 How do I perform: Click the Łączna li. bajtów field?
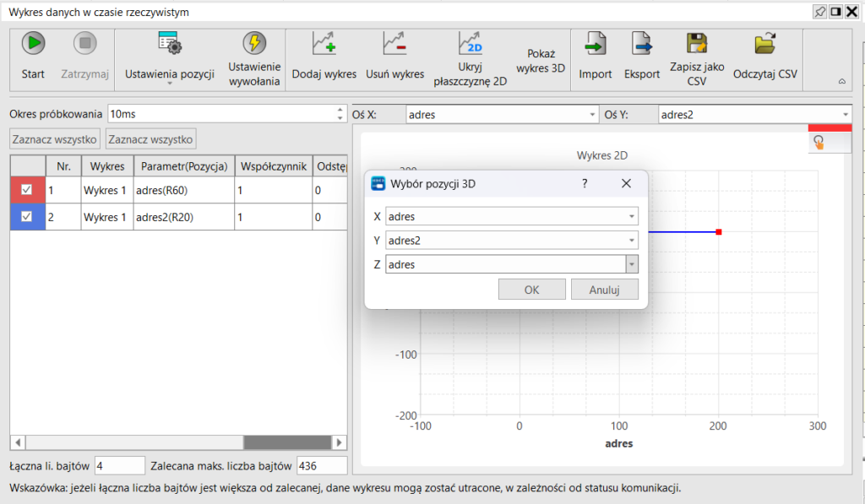tap(120, 466)
